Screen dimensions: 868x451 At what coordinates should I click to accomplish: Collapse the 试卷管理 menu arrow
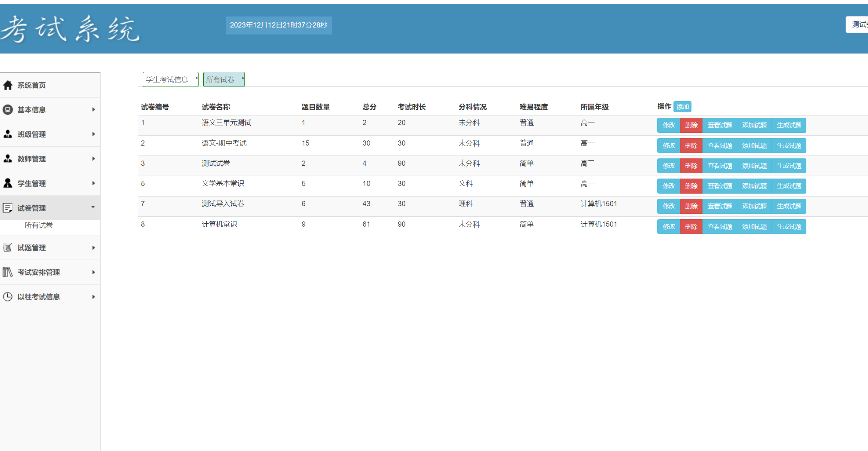[93, 207]
